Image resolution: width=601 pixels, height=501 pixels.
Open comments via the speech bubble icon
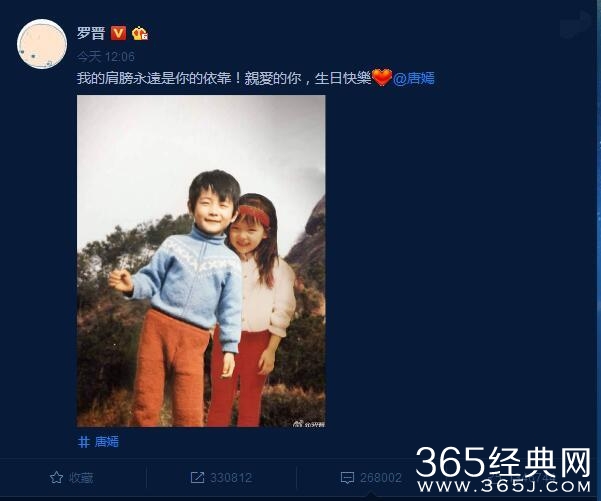pyautogui.click(x=347, y=478)
